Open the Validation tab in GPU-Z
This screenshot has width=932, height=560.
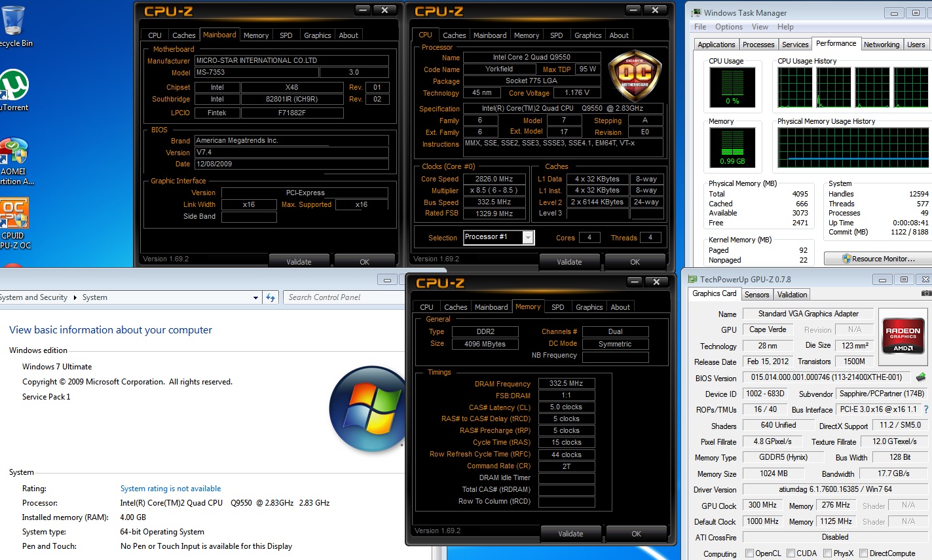pyautogui.click(x=792, y=295)
